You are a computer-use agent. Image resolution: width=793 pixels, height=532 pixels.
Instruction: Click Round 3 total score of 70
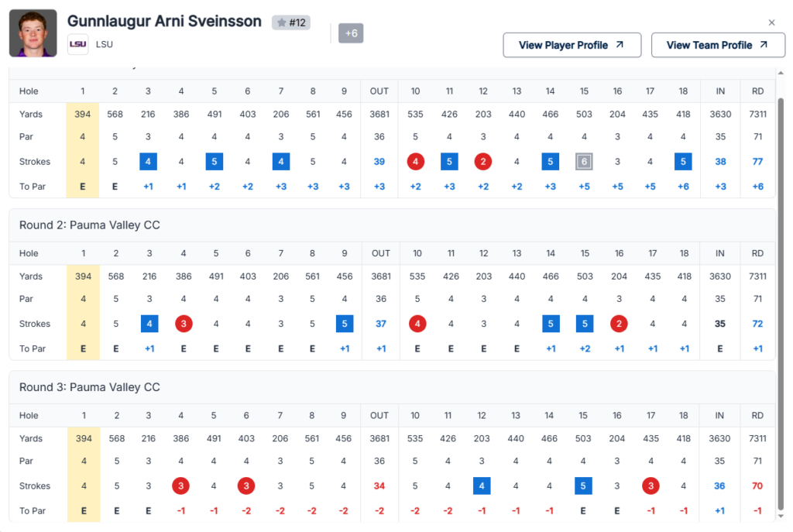[x=757, y=486]
